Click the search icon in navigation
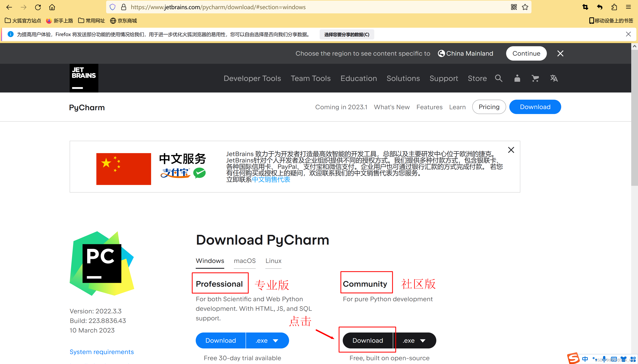 499,78
